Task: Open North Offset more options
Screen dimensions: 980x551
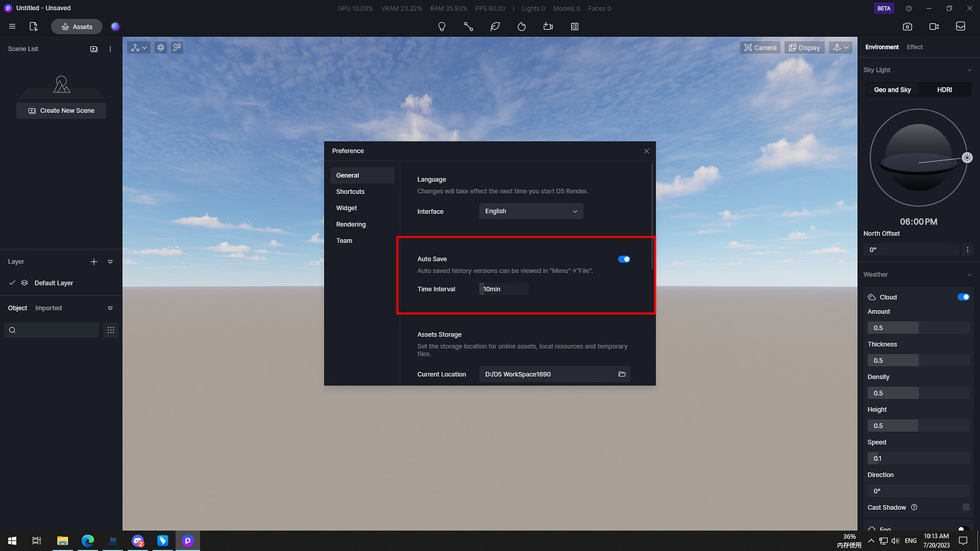Action: [x=967, y=250]
